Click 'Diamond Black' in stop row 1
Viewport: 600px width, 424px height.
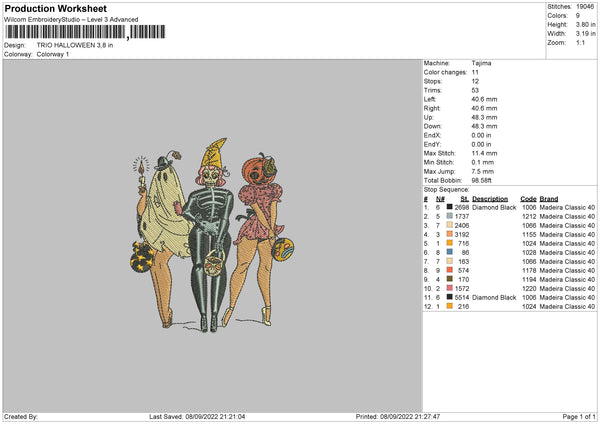click(494, 207)
